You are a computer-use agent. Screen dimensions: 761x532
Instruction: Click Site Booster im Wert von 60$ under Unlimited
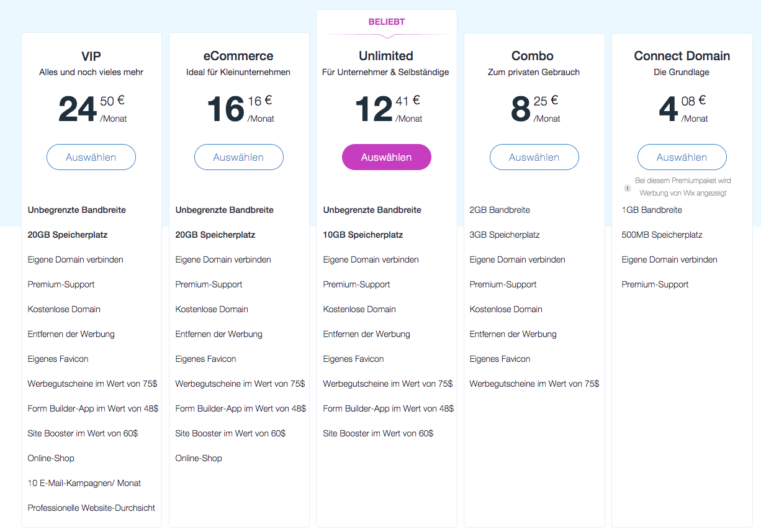(378, 433)
